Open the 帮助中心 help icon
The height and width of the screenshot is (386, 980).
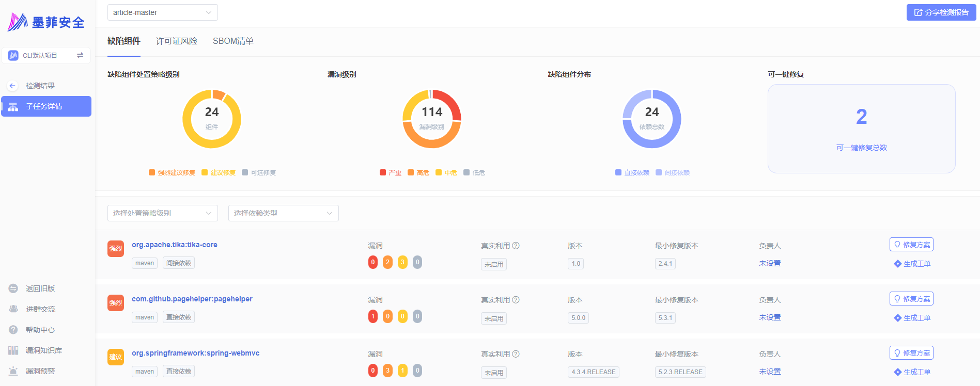tap(13, 330)
